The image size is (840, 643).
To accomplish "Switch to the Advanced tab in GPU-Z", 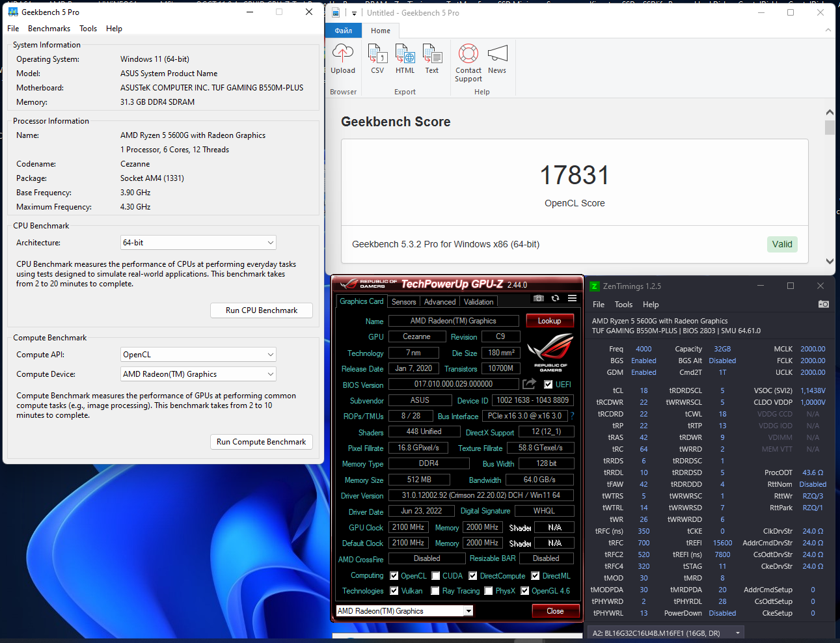I will coord(440,302).
